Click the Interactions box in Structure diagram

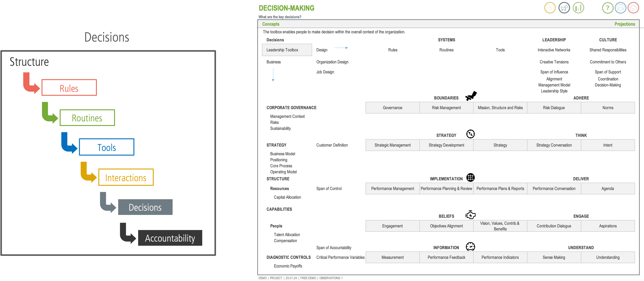click(x=126, y=177)
